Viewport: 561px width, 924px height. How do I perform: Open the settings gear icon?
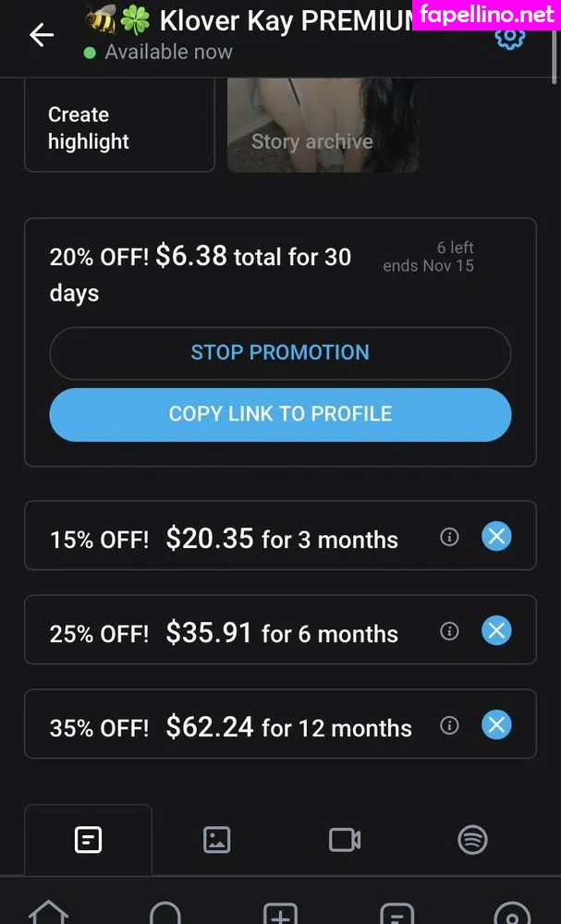click(x=509, y=37)
